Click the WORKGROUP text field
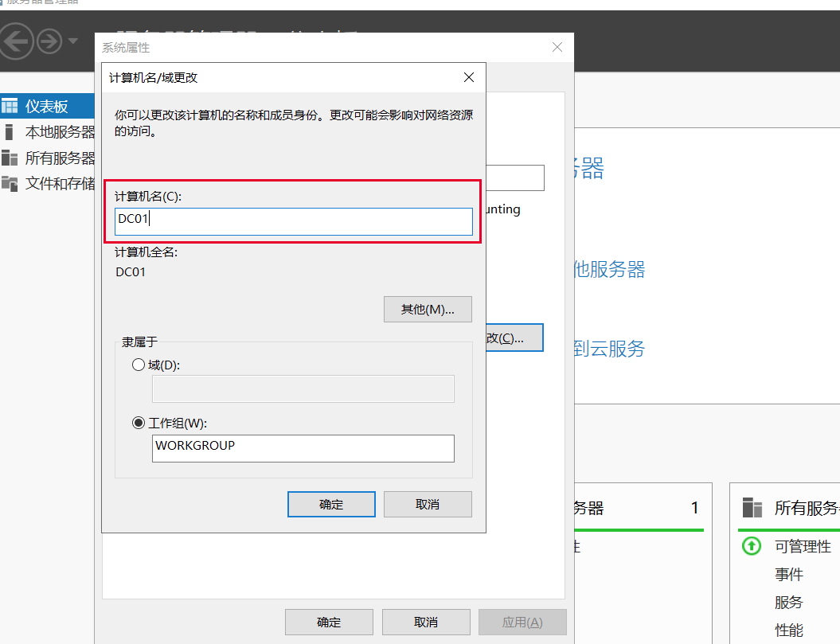Screen dimensions: 840x644 [x=303, y=448]
